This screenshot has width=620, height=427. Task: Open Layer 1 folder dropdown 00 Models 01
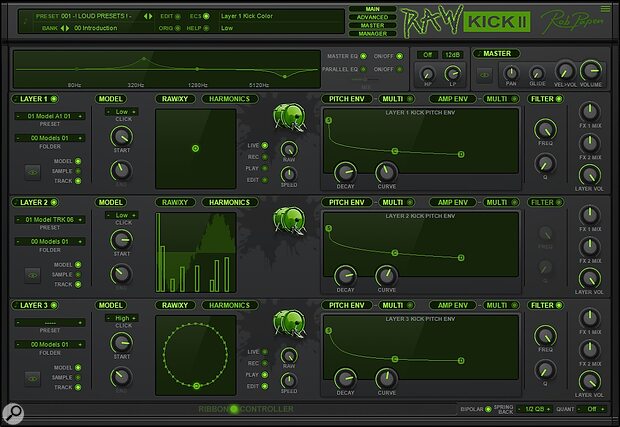(50, 138)
